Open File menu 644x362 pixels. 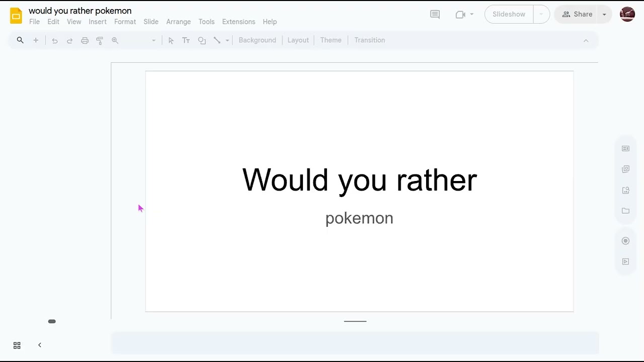click(34, 22)
